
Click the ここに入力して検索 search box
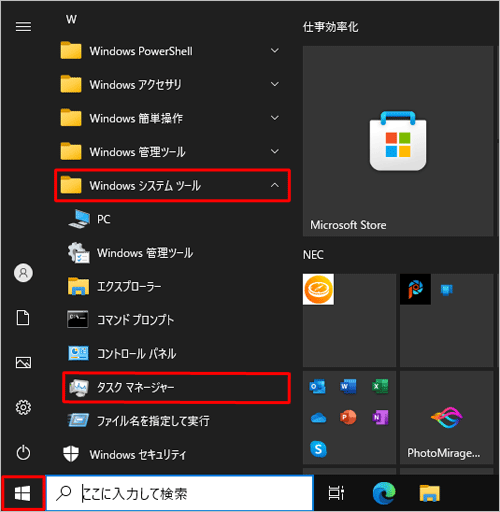[179, 493]
